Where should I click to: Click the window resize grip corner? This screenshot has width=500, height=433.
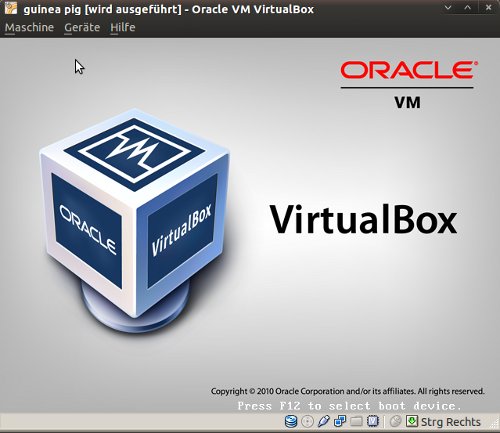495,423
